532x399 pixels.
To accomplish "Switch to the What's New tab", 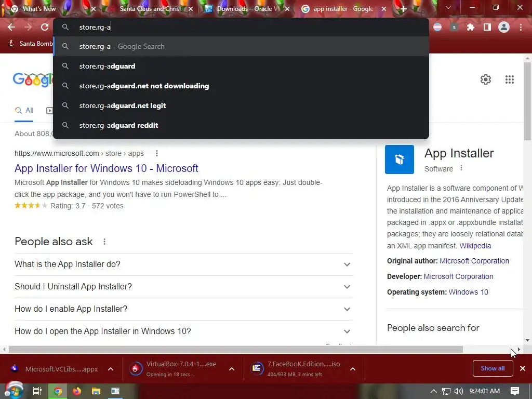I will (x=39, y=9).
